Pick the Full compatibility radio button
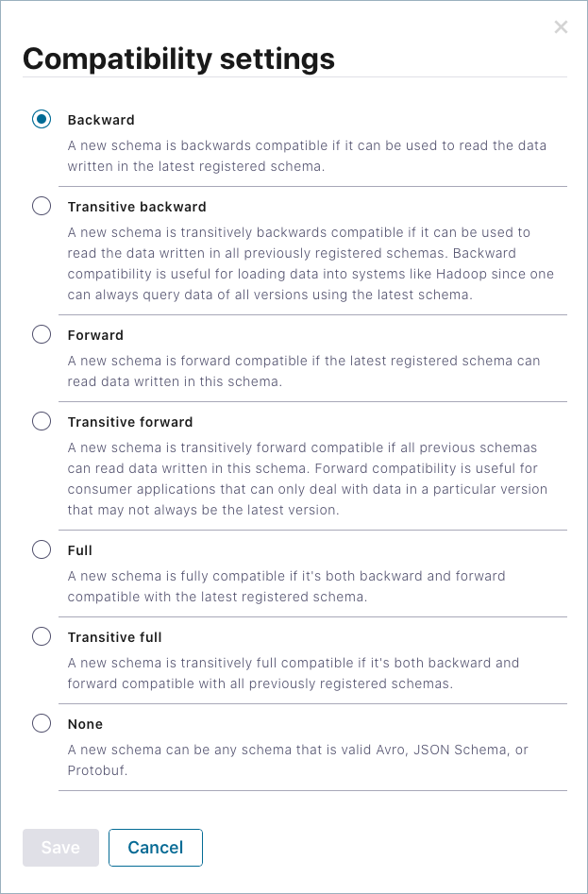588x894 pixels. (x=42, y=550)
